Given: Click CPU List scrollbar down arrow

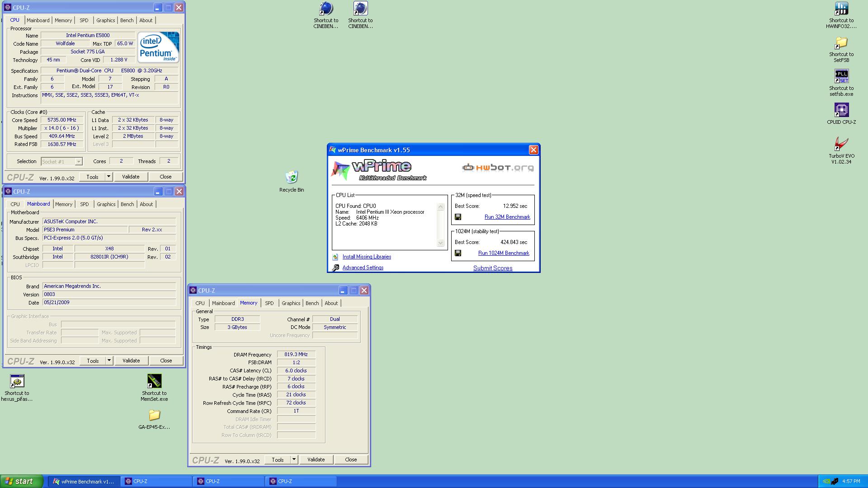Looking at the screenshot, I should click(x=441, y=243).
